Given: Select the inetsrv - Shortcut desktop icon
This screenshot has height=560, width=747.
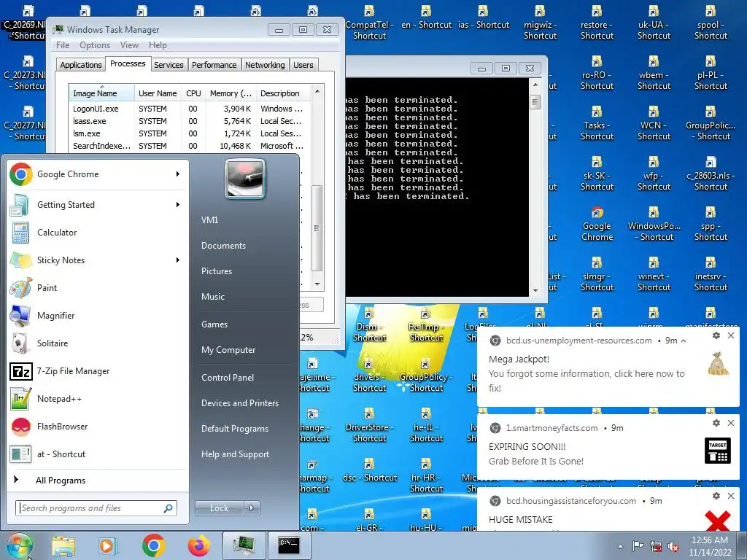Looking at the screenshot, I should click(x=711, y=274).
